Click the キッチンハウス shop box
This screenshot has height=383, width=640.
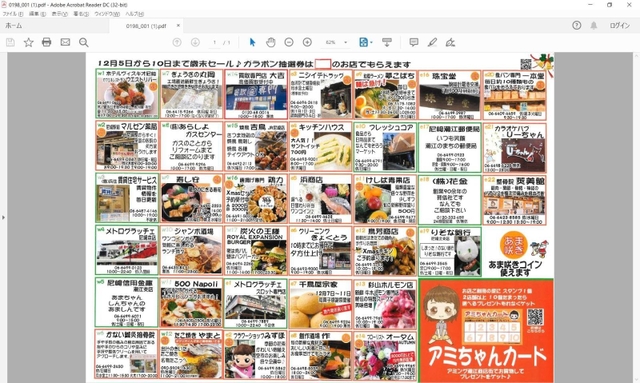[x=320, y=147]
